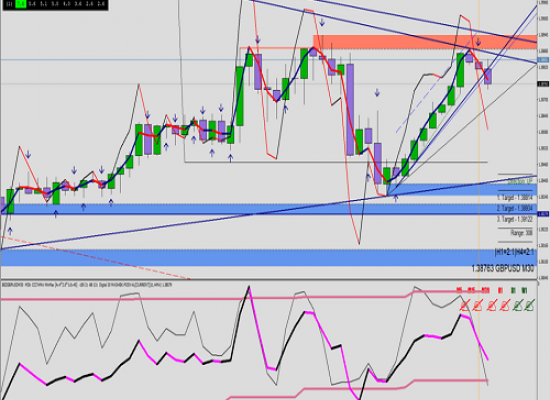Click the red trend icon under M30

491,306
